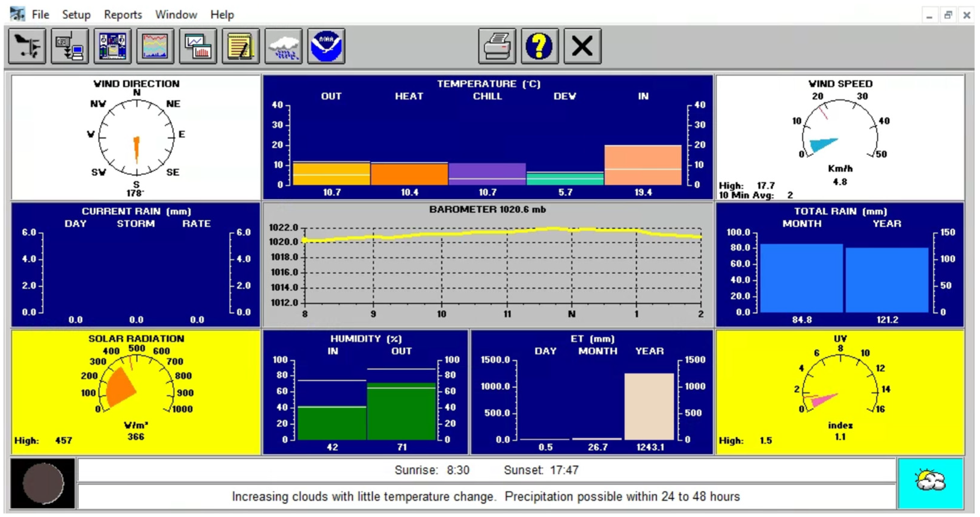
Task: Open the Setup menu
Action: pos(76,14)
